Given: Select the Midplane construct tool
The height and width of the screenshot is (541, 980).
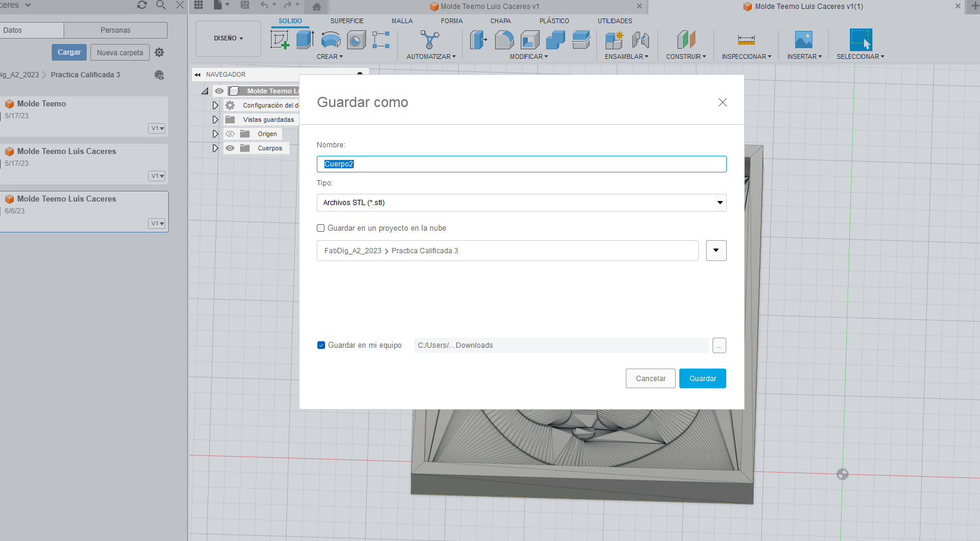Looking at the screenshot, I should coord(686,40).
